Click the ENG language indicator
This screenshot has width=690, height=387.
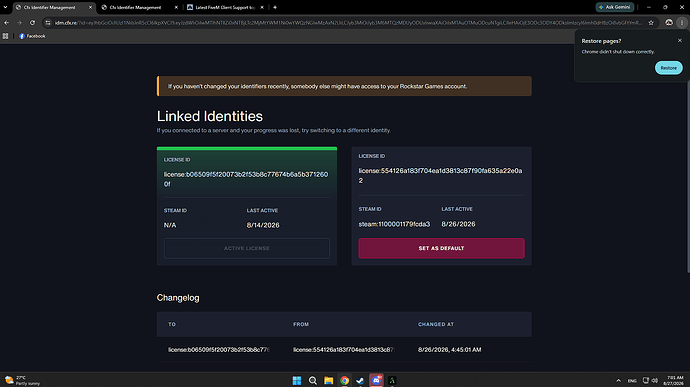point(632,380)
